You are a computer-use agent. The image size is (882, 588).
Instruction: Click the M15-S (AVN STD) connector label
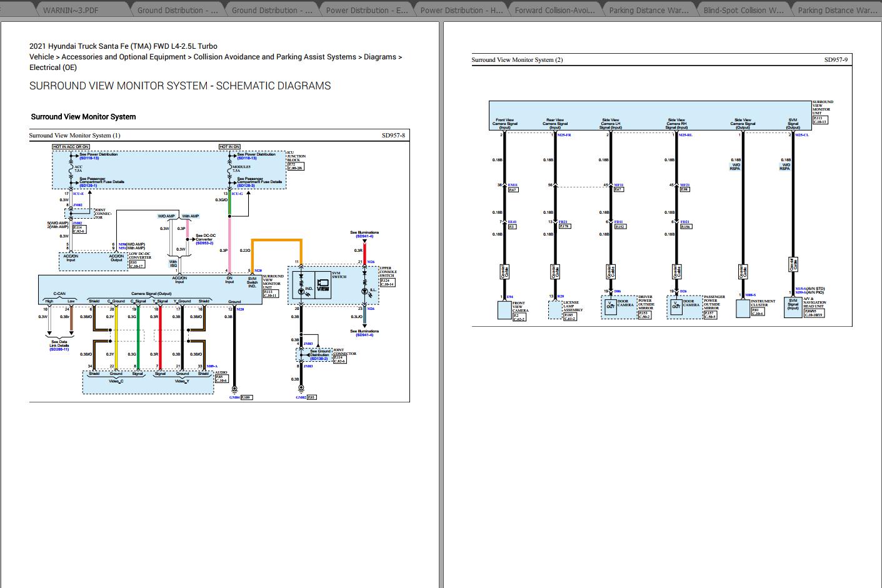(811, 289)
